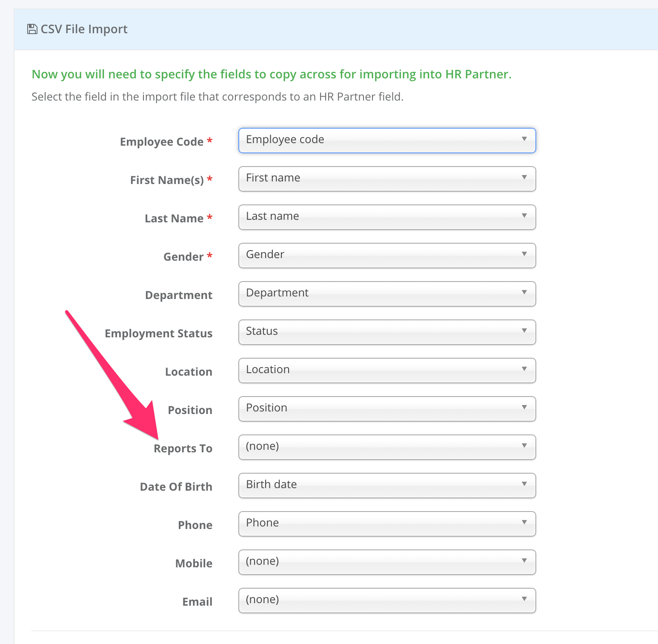The height and width of the screenshot is (644, 658).
Task: Open the Location mapping dropdown
Action: [387, 371]
